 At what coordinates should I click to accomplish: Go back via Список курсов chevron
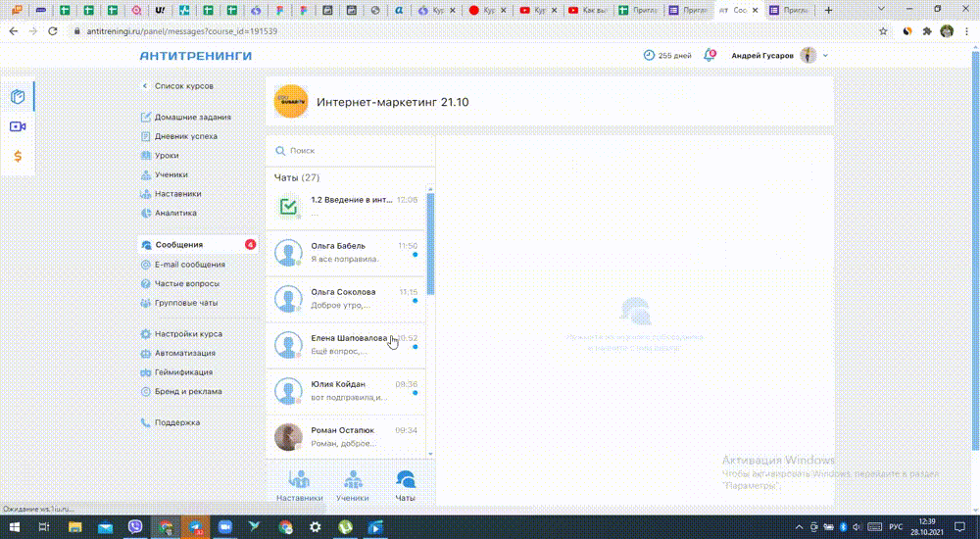(145, 86)
